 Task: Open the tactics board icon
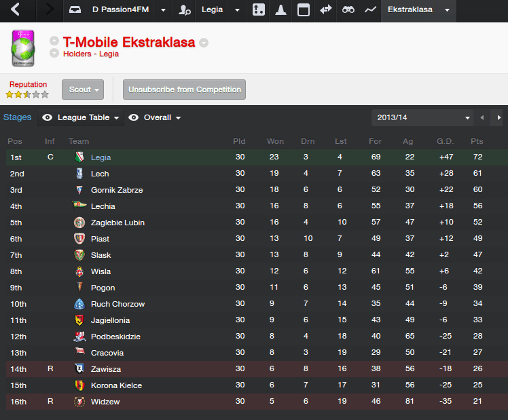click(258, 10)
